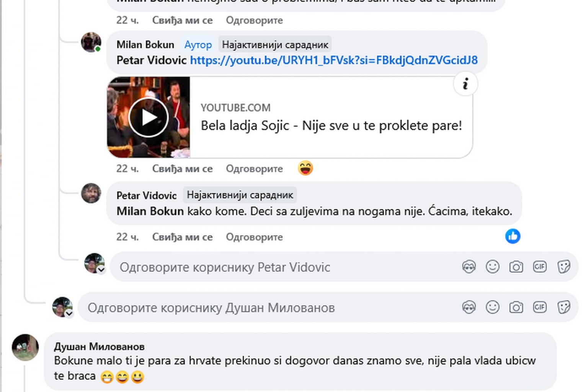Reply to Milan Bokun's YouTube comment via Одговорите
This screenshot has height=392, width=588.
(x=254, y=169)
